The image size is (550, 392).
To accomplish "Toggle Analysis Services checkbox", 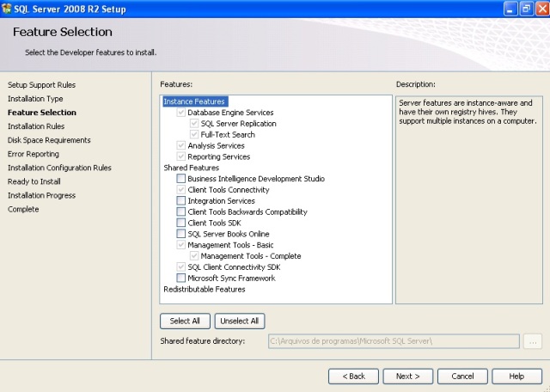I will click(x=181, y=145).
